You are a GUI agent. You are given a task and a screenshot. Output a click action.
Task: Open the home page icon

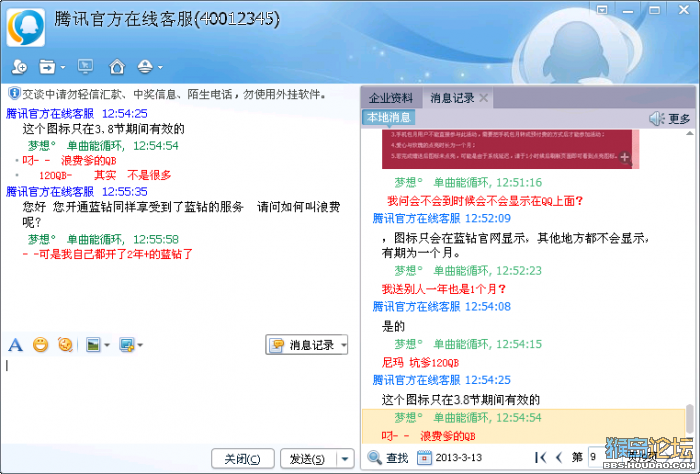tap(117, 67)
